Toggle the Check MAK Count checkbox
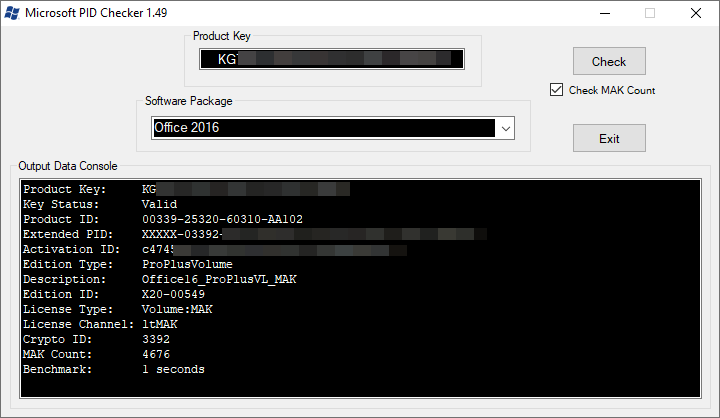720x418 pixels. pyautogui.click(x=557, y=90)
